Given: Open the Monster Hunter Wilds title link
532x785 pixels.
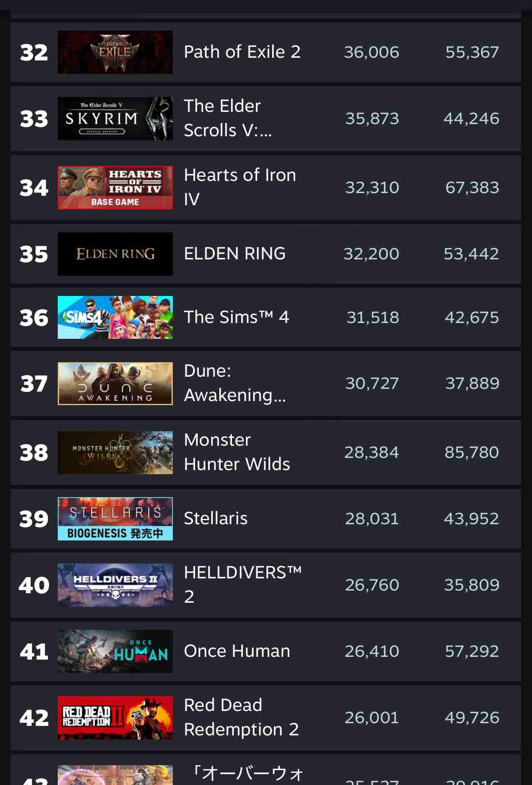Looking at the screenshot, I should click(x=237, y=452).
